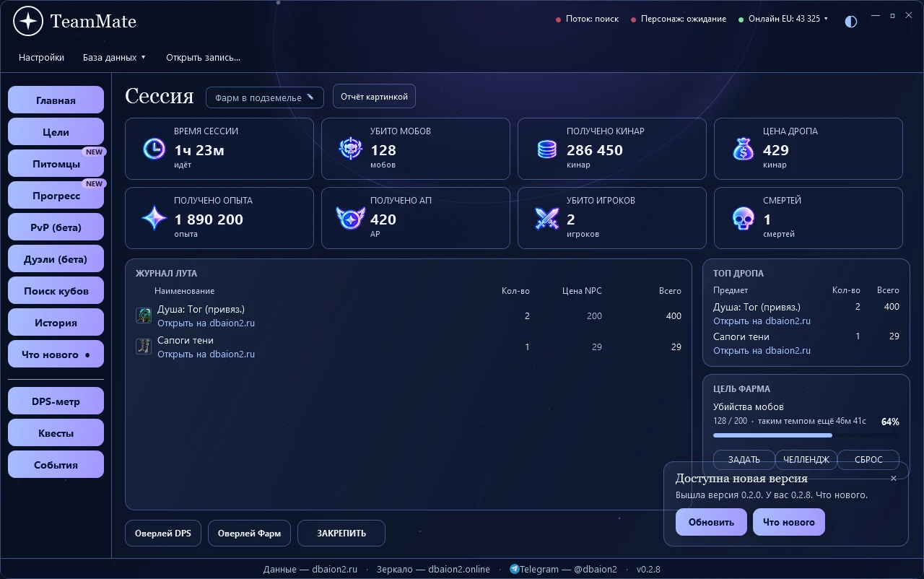Click the ЗАКРЕПИТЬ button
This screenshot has width=924, height=579.
click(341, 534)
